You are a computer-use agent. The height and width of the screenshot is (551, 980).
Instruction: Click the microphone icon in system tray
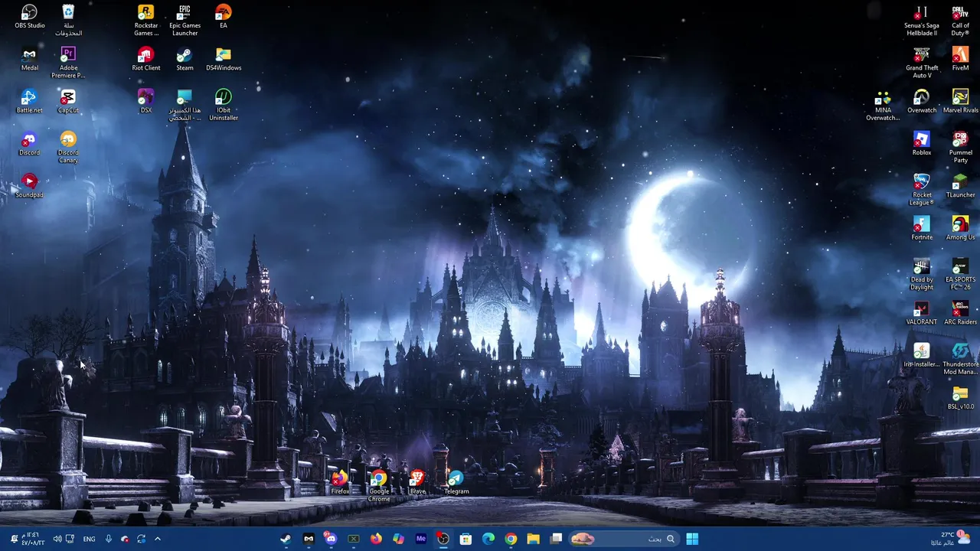tap(108, 539)
